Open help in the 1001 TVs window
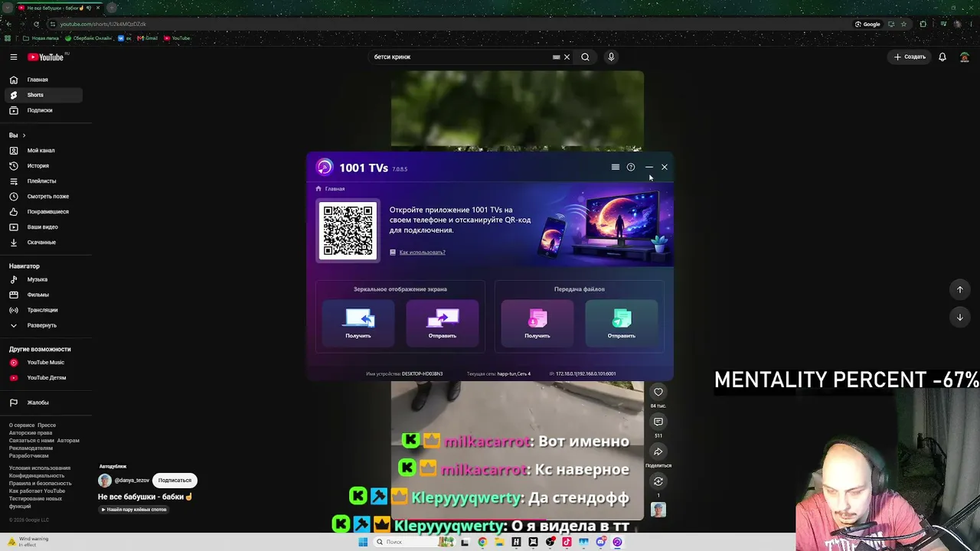The image size is (980, 551). pos(631,167)
